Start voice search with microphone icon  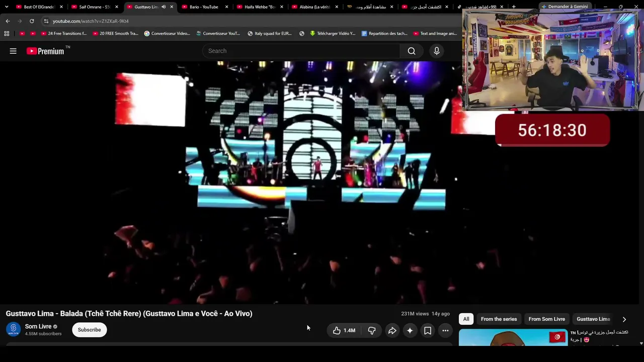coord(437,51)
